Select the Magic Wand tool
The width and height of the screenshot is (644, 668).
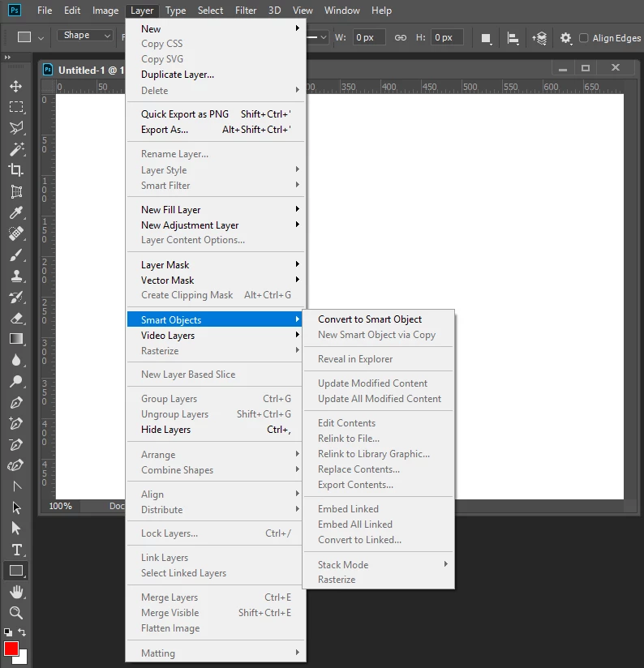point(16,149)
